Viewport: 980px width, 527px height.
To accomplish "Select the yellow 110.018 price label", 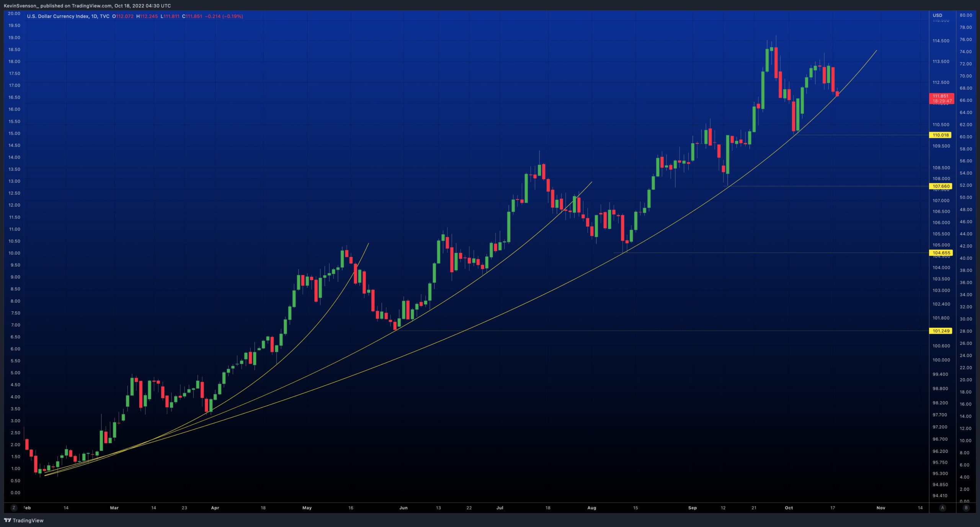I will pos(941,135).
